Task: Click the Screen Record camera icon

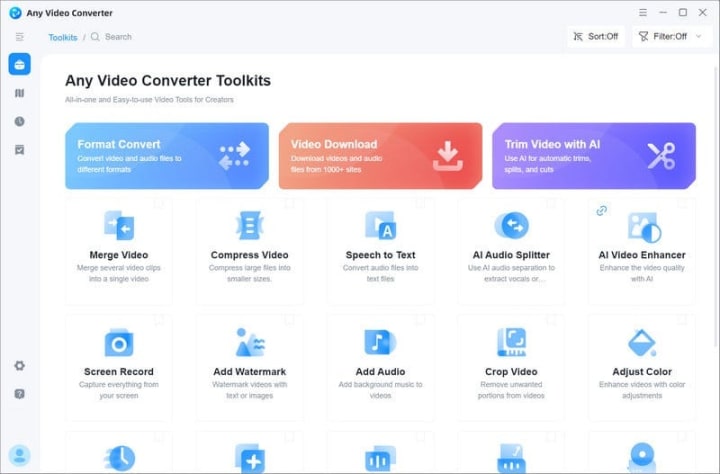Action: (x=119, y=343)
